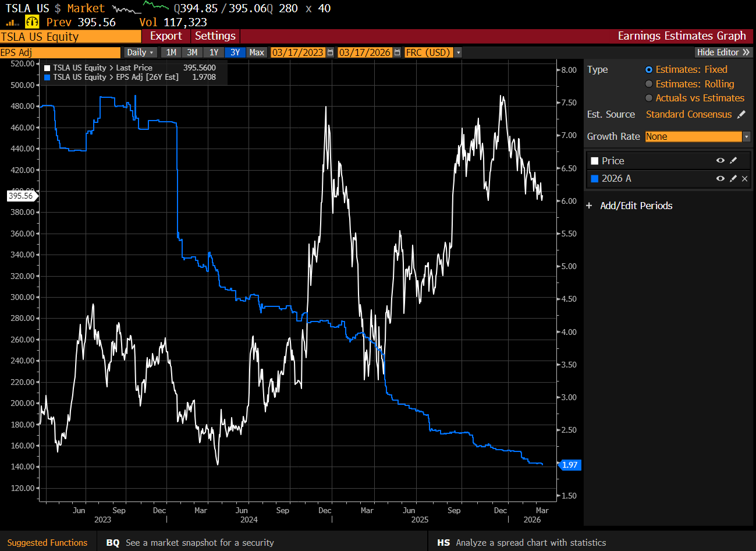Viewport: 756px width, 551px height.
Task: Open the Growth Rate None dropdown arrow
Action: [x=747, y=136]
